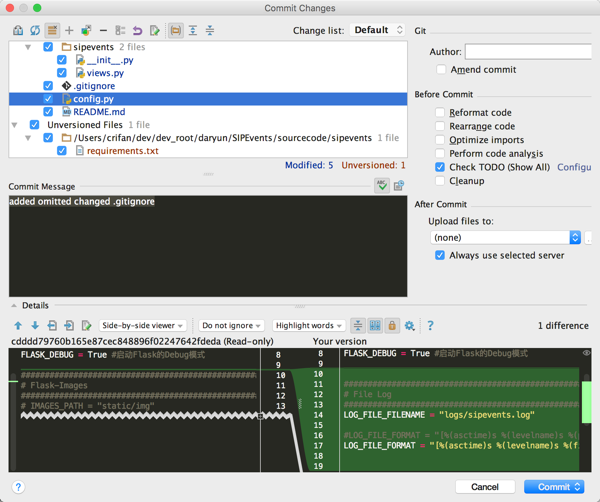Viewport: 600px width, 502px height.
Task: Click the Refresh changes icon
Action: coord(35,31)
